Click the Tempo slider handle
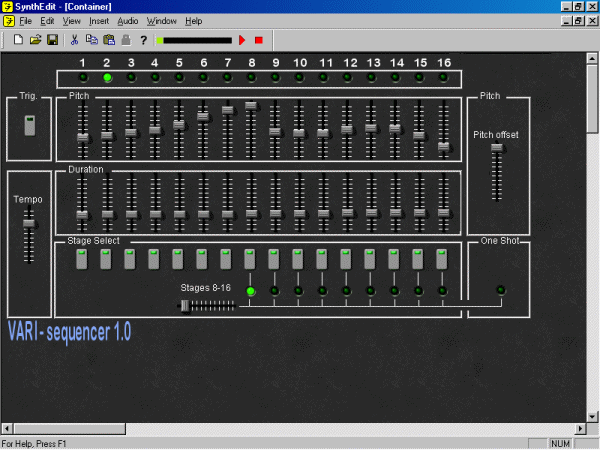Screen dimensions: 600x450 tap(29, 222)
